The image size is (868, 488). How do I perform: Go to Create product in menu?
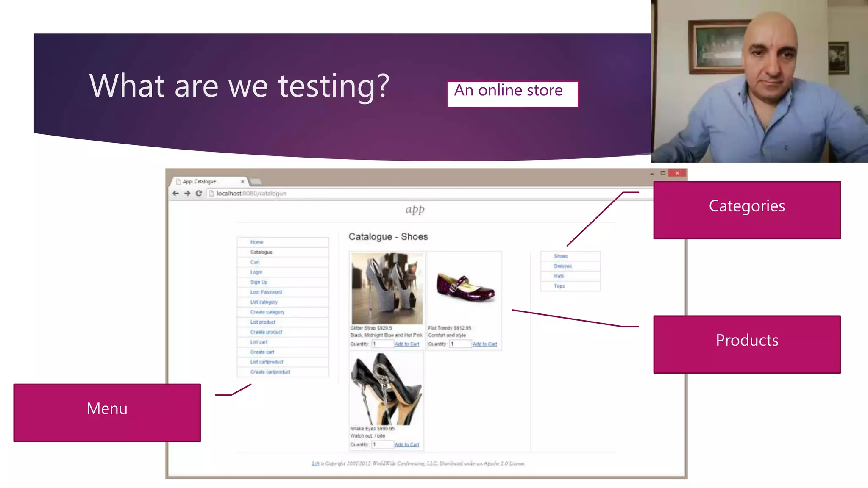click(266, 332)
